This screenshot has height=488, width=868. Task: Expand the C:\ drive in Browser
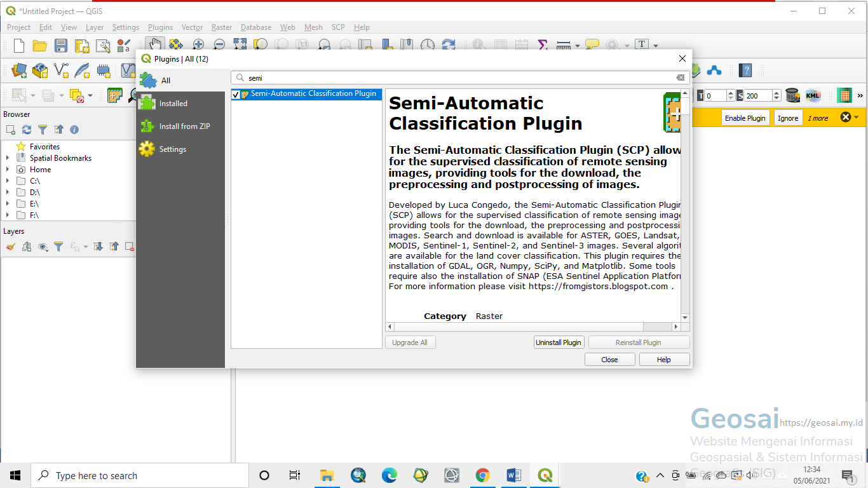tap(8, 181)
